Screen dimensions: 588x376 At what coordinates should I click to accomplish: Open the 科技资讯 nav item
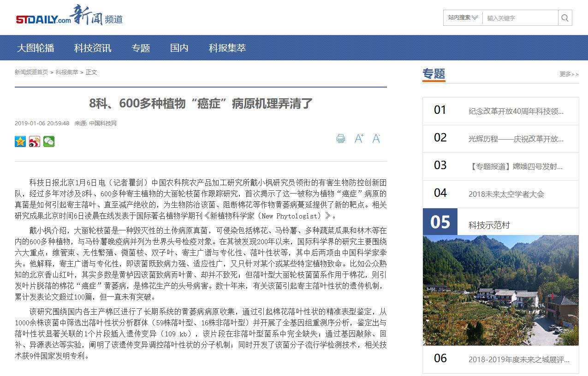pos(93,48)
